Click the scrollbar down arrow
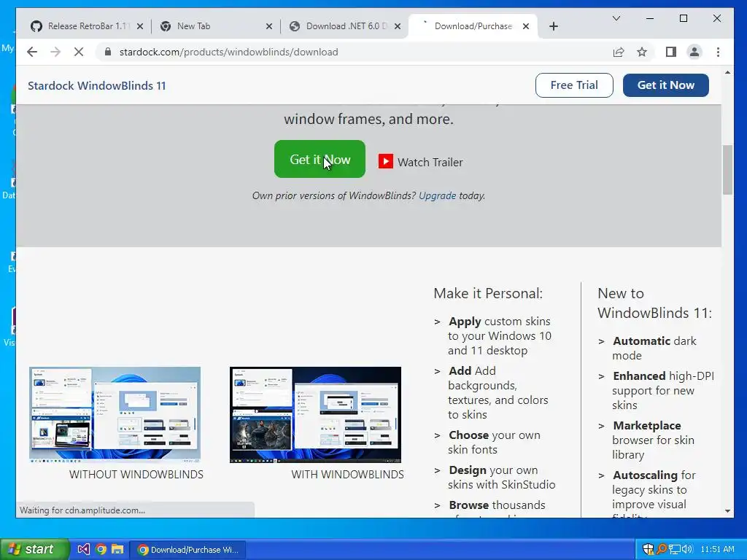The image size is (747, 560). 727,511
